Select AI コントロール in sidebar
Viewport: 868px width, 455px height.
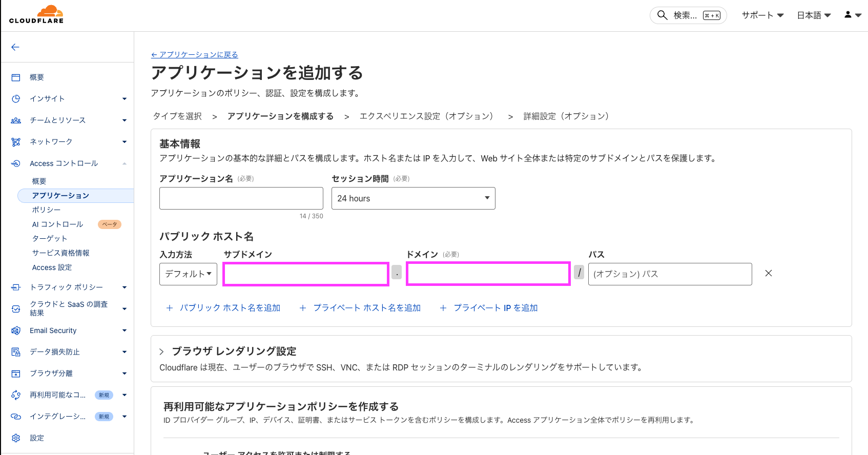(x=57, y=224)
